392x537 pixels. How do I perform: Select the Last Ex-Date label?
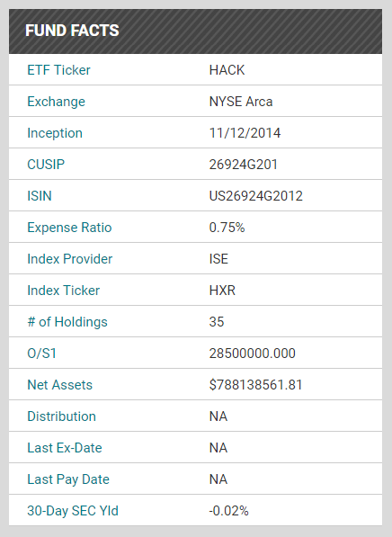point(65,448)
